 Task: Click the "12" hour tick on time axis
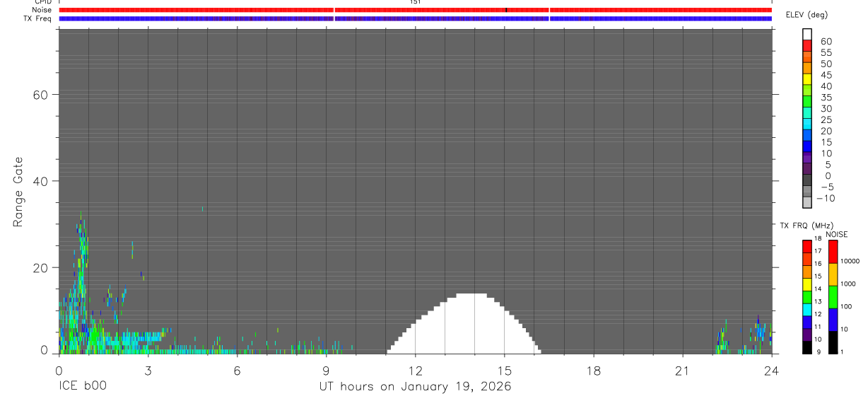(415, 371)
